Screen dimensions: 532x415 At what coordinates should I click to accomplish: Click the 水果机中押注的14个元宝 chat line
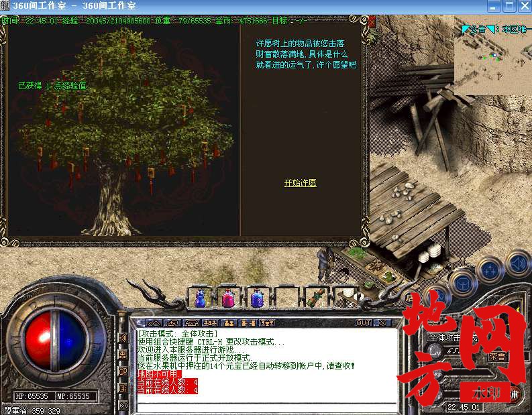(246, 366)
